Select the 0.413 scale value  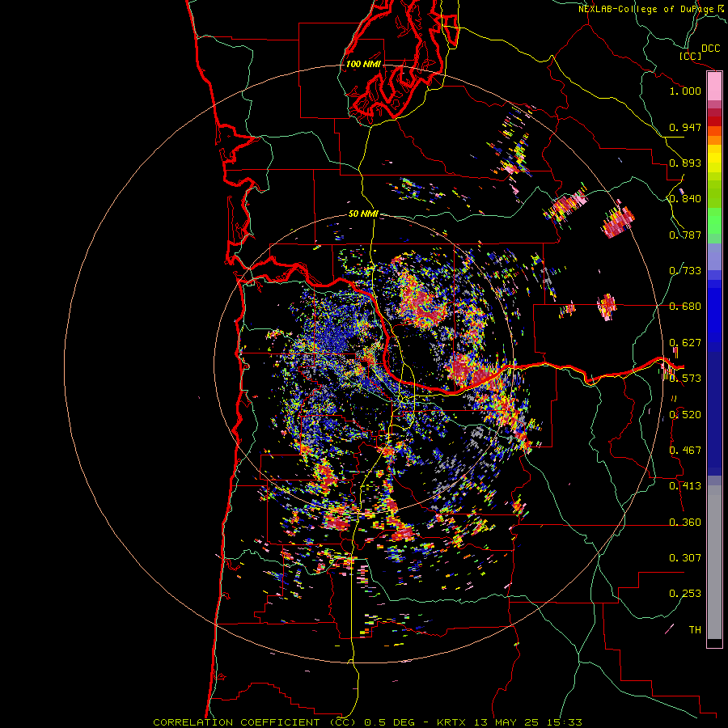tap(685, 486)
